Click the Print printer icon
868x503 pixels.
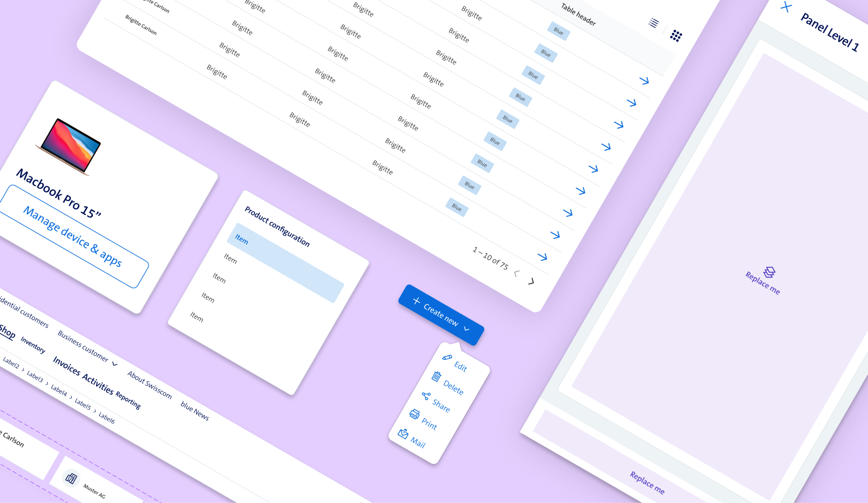(414, 414)
